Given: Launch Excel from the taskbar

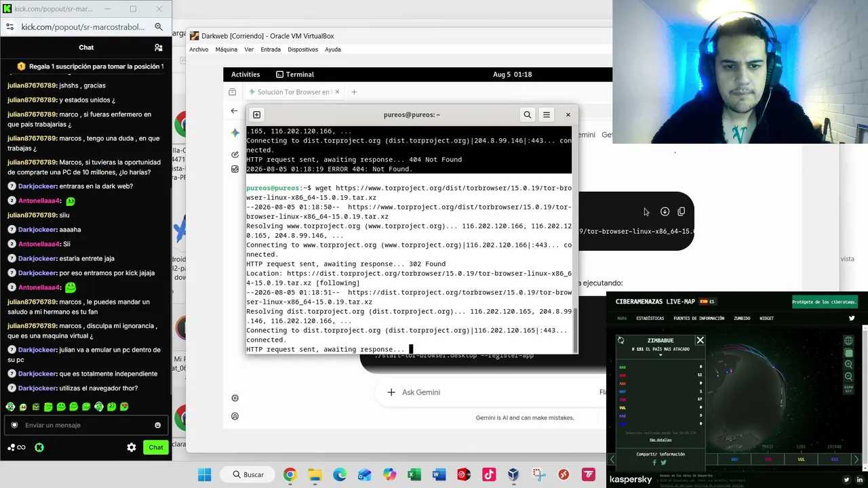Looking at the screenshot, I should tap(414, 474).
